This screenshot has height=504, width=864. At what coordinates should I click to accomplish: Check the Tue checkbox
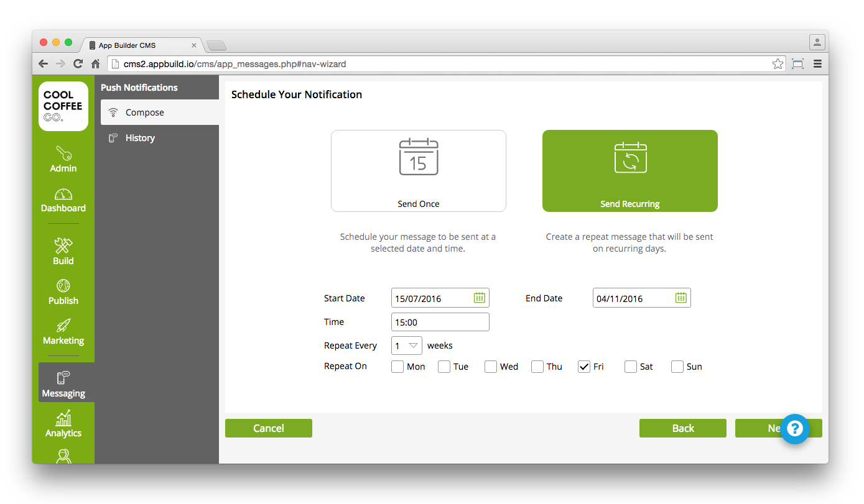(x=444, y=367)
